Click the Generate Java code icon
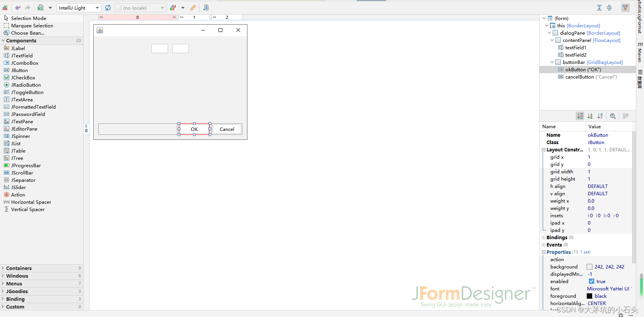644x317 pixels. click(x=206, y=8)
